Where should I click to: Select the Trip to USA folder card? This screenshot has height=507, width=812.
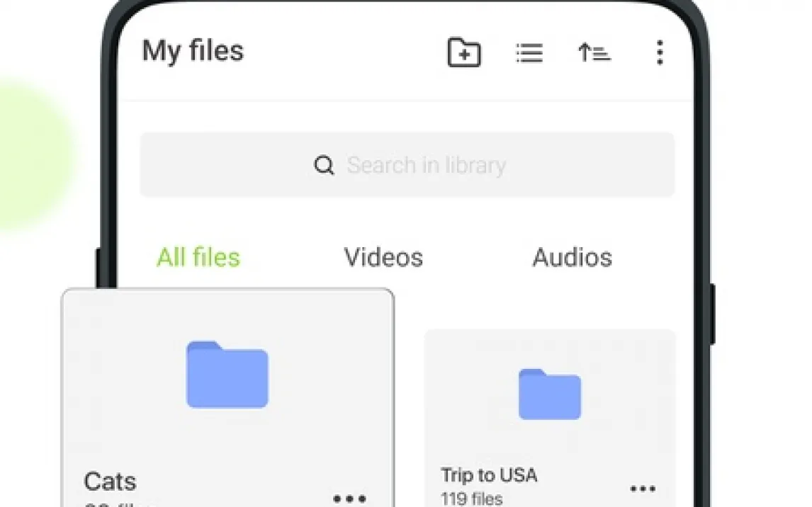550,418
